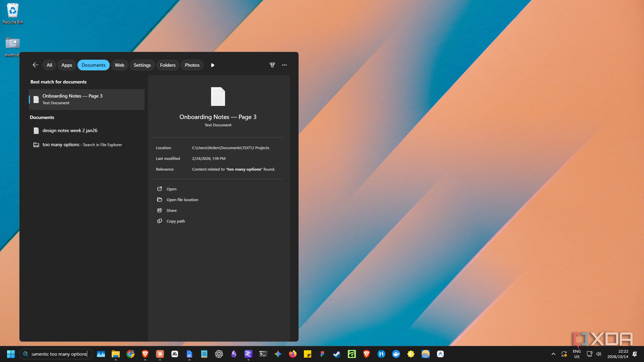Open the search rewards trophy icon
Screen dimensions: 644x362
tap(272, 65)
